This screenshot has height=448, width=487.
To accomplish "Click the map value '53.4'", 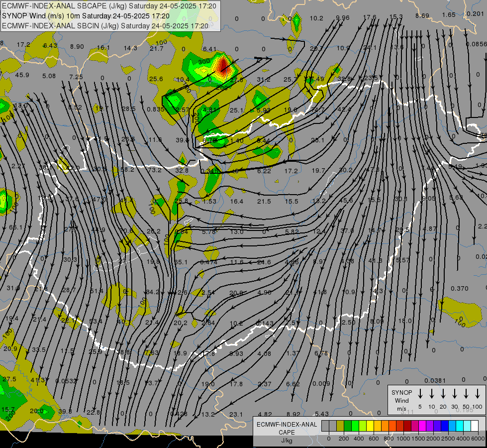I will point(96,321).
